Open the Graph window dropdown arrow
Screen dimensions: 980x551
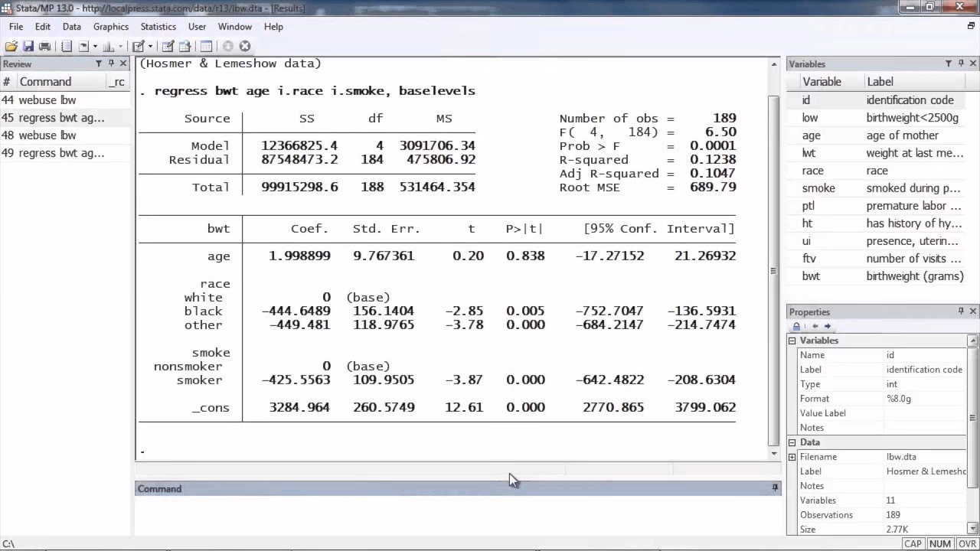pos(121,46)
